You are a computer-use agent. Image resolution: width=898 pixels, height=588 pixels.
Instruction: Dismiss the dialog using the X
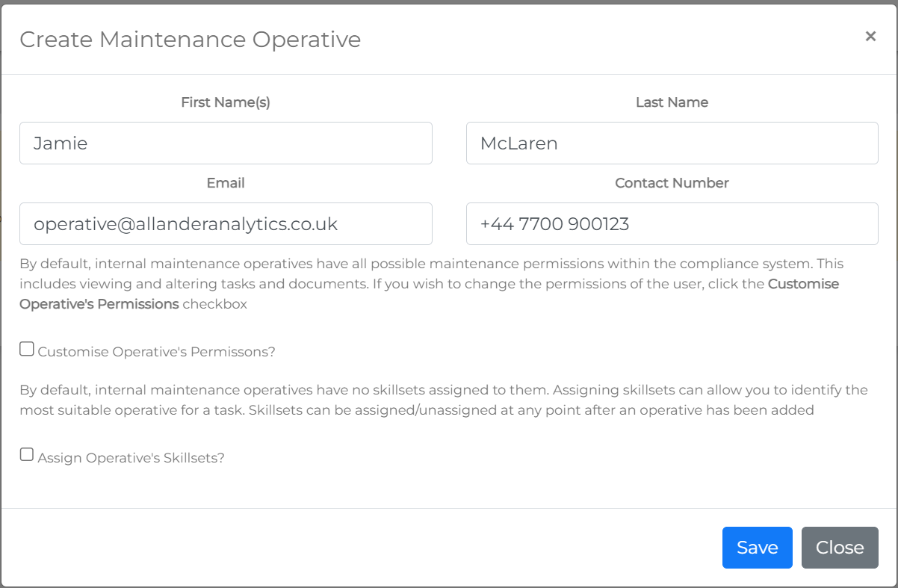pyautogui.click(x=870, y=36)
